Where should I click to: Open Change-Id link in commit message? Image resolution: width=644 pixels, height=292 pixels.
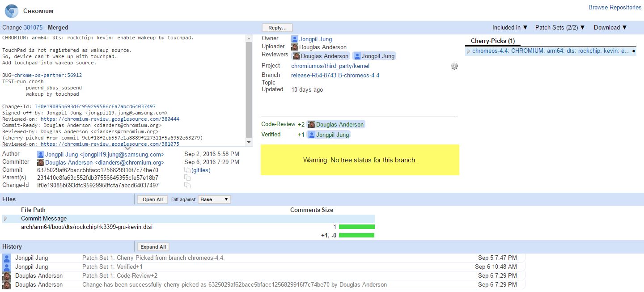point(95,106)
